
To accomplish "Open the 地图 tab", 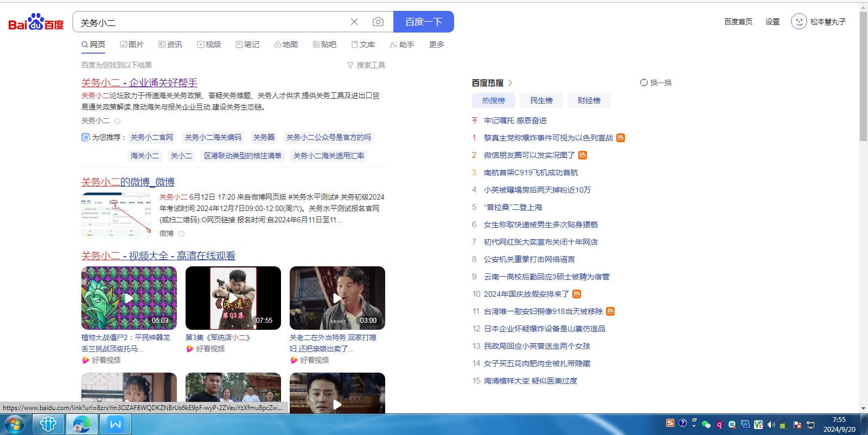I will point(286,44).
